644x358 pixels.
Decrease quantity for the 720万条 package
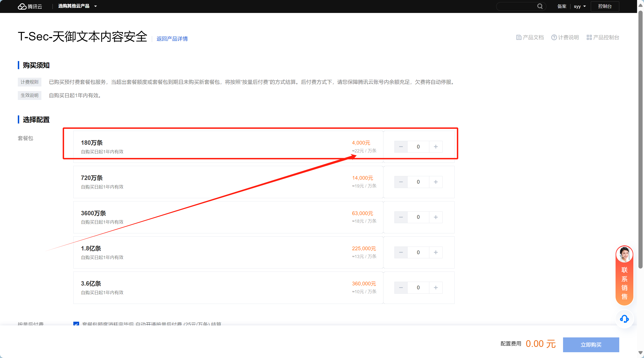click(401, 182)
